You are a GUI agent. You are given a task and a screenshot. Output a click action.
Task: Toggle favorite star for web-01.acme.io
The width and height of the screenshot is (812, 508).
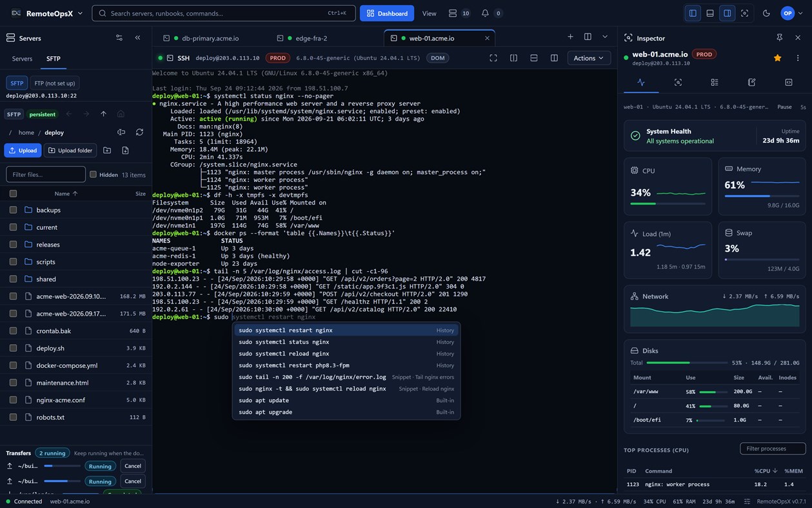coord(778,58)
